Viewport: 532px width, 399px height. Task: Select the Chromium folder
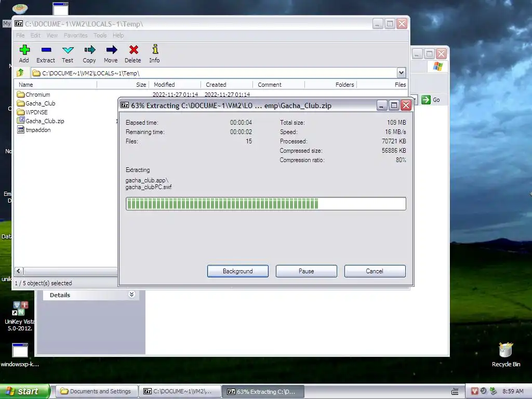[33, 95]
